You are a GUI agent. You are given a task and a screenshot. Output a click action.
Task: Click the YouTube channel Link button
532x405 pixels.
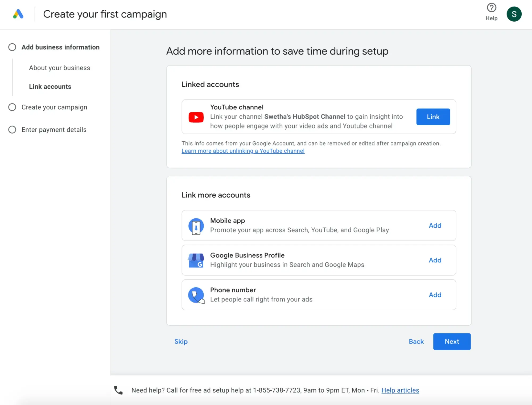433,117
